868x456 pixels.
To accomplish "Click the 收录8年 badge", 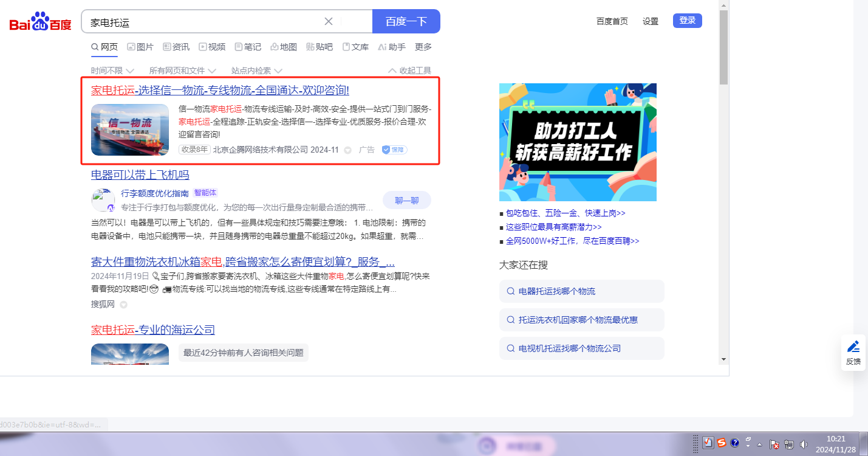I will (194, 150).
